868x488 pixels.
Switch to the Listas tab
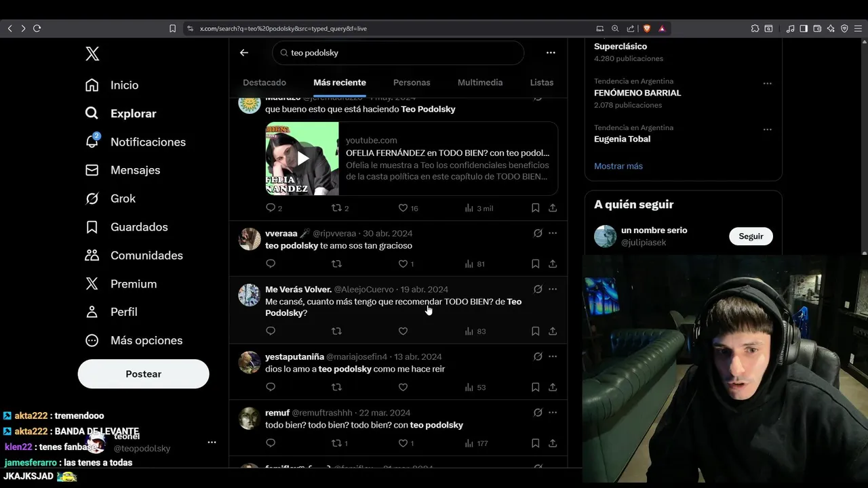click(x=542, y=83)
